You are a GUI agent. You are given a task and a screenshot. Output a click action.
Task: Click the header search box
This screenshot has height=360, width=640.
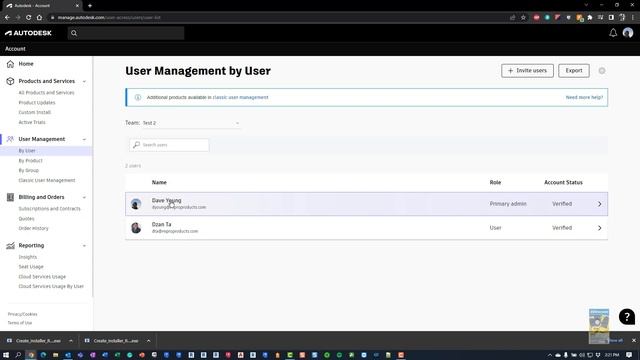(x=126, y=33)
